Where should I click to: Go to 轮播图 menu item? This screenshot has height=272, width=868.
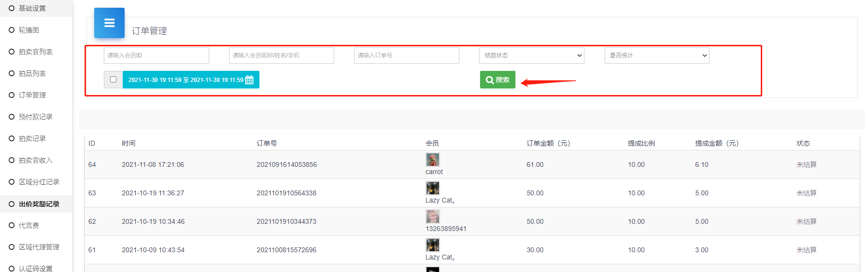point(29,30)
